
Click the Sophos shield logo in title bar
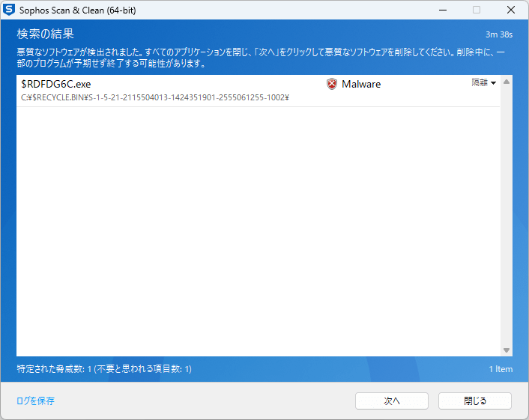click(9, 10)
